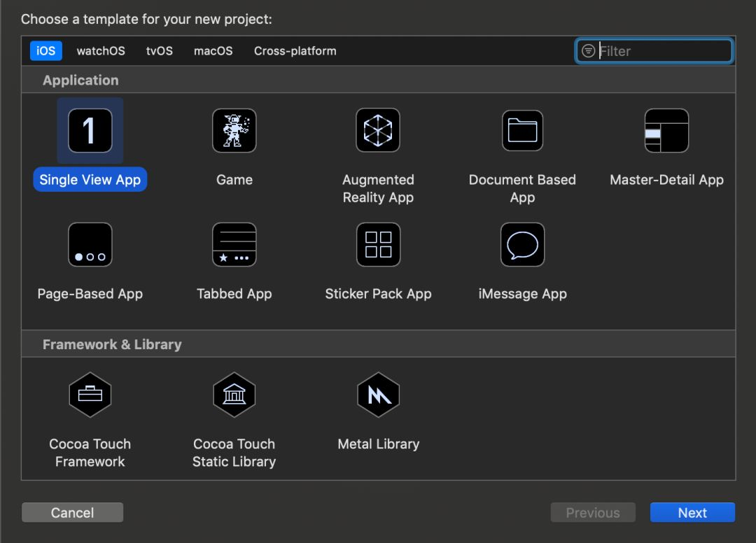Click the Page-Based App label

[x=90, y=293]
